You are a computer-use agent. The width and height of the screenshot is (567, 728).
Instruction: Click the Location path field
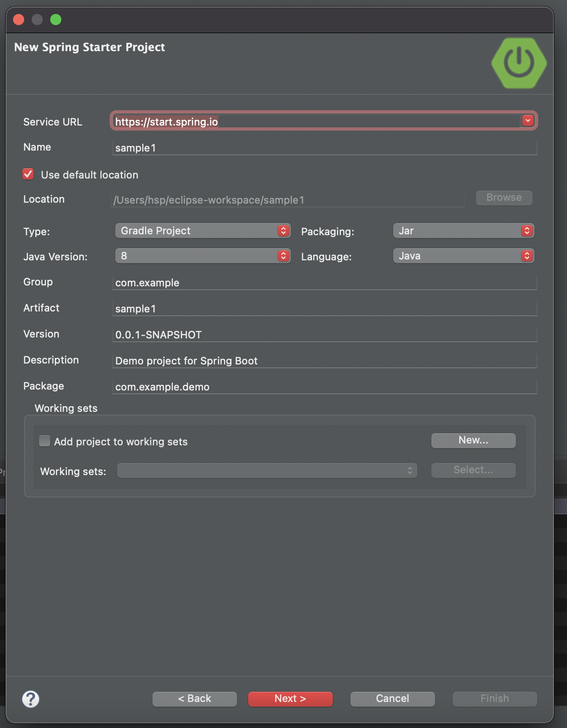click(288, 200)
